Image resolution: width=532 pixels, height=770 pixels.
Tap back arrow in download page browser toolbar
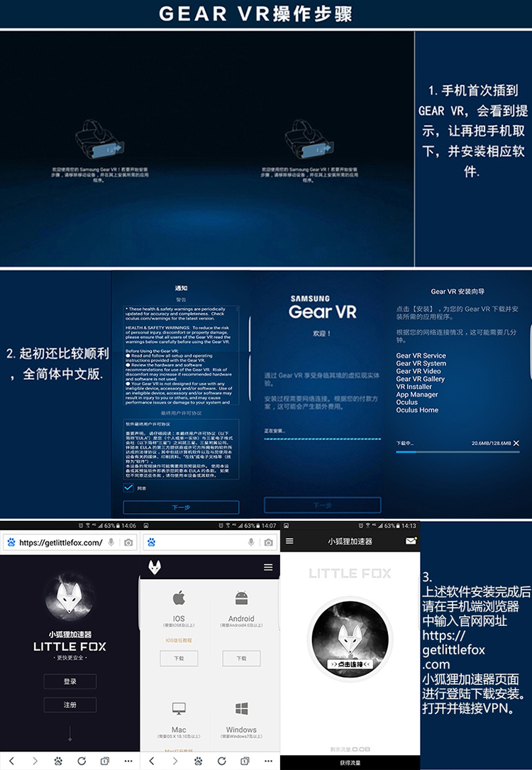tap(152, 761)
